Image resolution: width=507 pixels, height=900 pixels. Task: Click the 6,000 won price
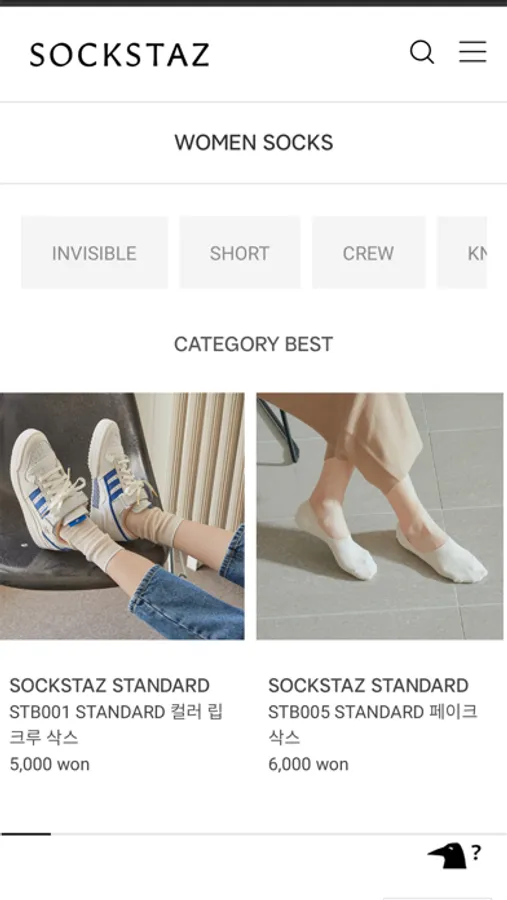308,764
